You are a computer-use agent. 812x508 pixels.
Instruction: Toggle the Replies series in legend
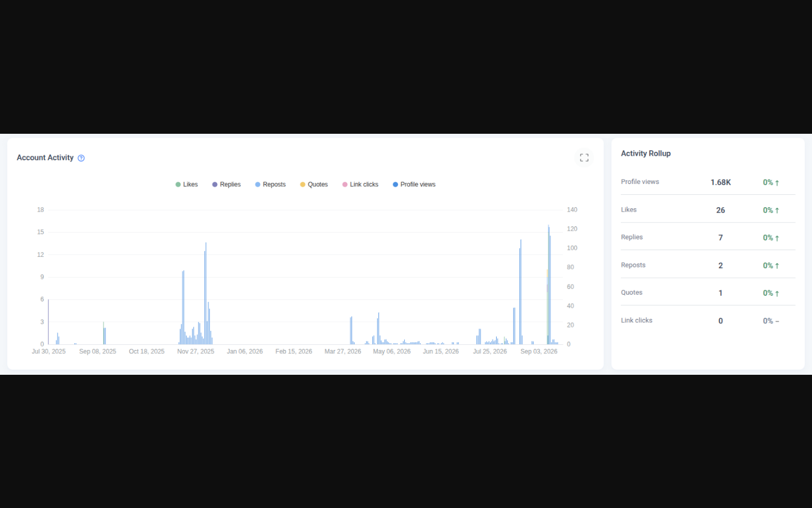pyautogui.click(x=227, y=185)
